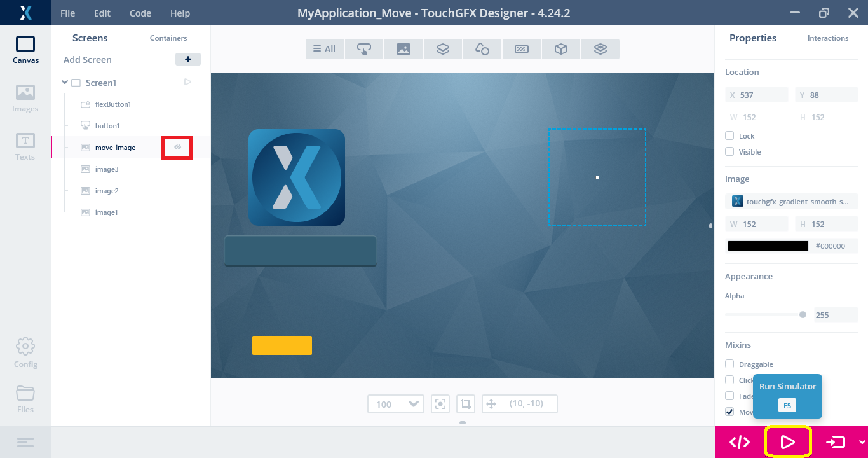The width and height of the screenshot is (868, 458).
Task: Edit the Alpha value field 255
Action: pyautogui.click(x=836, y=314)
